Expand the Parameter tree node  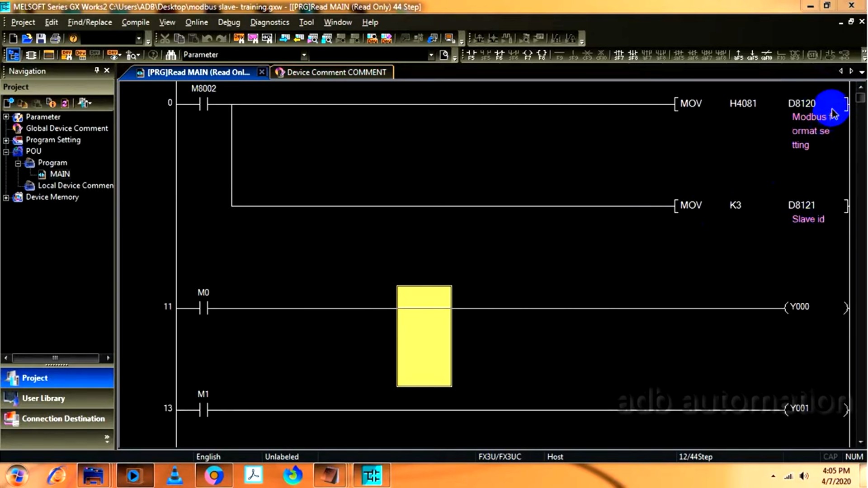point(6,117)
